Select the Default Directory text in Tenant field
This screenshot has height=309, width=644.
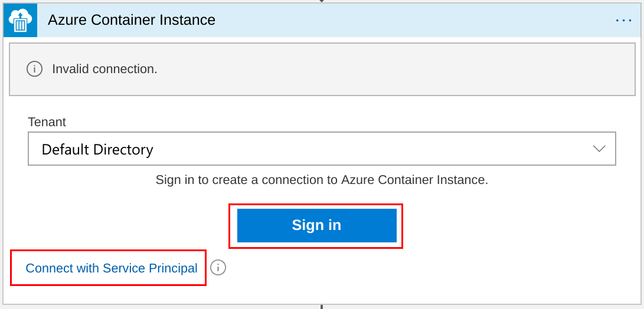[x=97, y=149]
